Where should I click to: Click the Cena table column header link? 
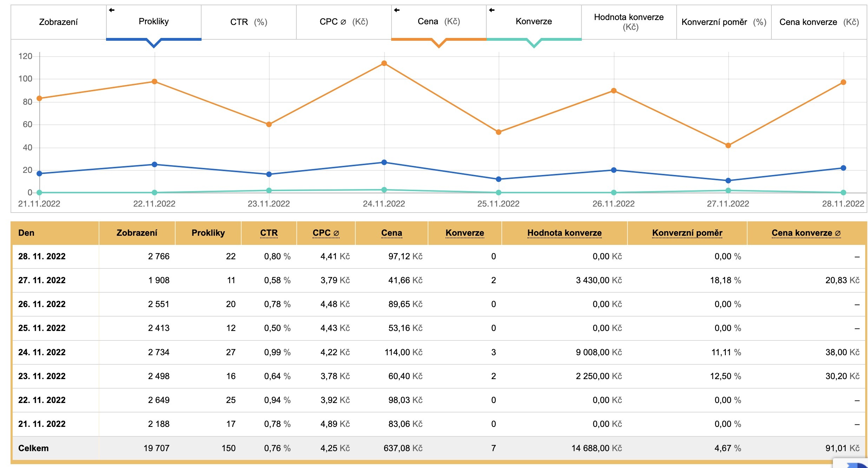point(392,233)
